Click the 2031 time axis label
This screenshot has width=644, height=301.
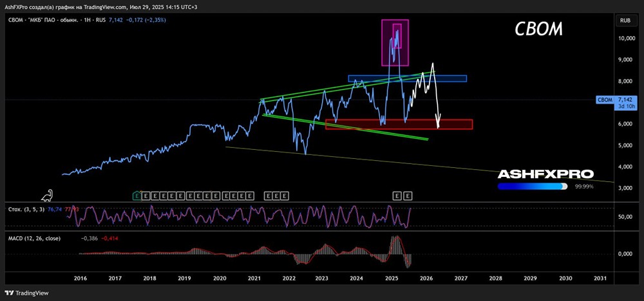600,278
